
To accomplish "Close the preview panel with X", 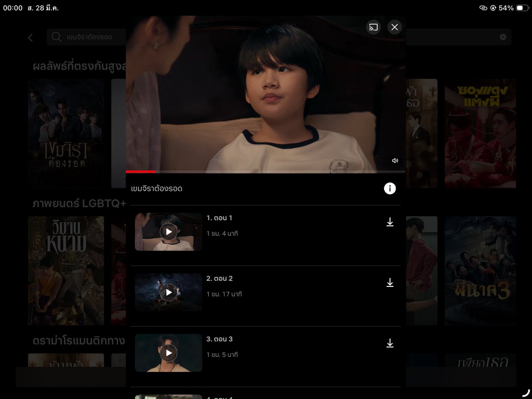I will (x=395, y=27).
